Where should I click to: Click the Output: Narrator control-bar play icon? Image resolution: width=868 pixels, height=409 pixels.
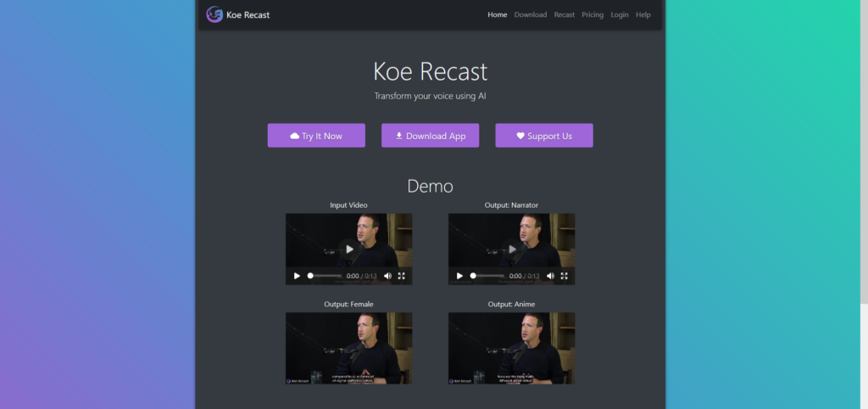click(459, 276)
